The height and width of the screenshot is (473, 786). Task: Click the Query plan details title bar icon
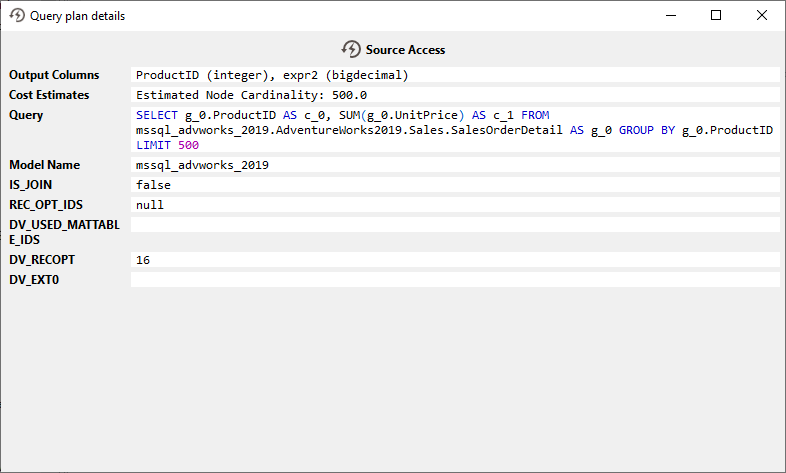click(17, 16)
